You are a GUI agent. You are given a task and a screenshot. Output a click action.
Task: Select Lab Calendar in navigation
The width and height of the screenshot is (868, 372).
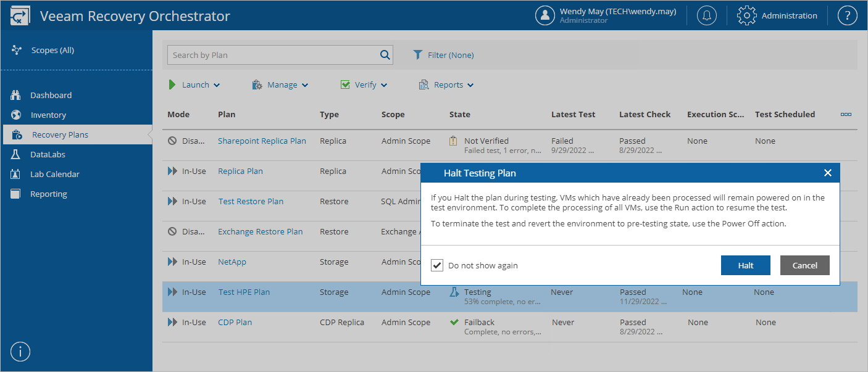(55, 174)
